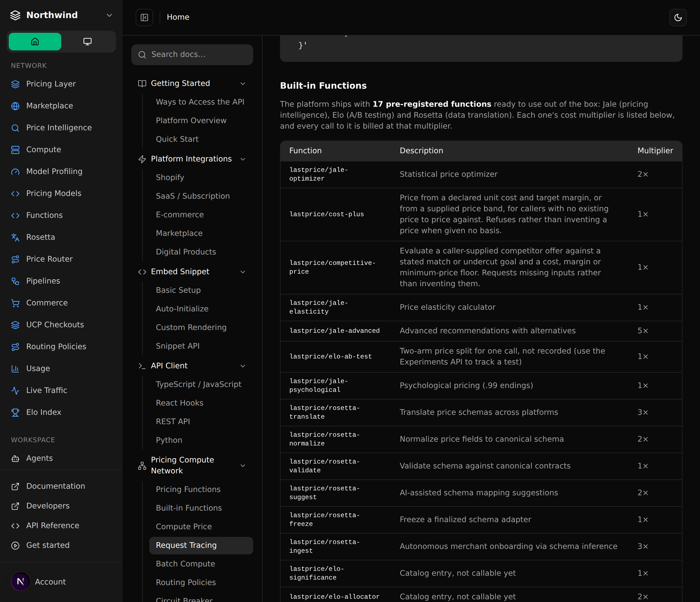Image resolution: width=700 pixels, height=602 pixels.
Task: Click the Live Traffic activity icon
Action: (15, 390)
